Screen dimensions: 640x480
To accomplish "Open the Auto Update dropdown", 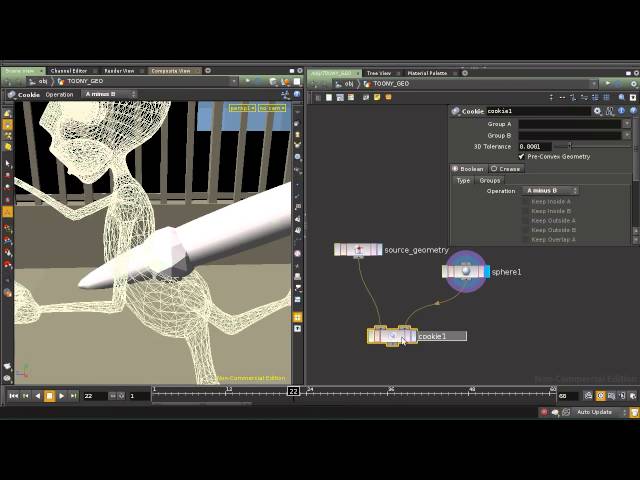I will 598,412.
